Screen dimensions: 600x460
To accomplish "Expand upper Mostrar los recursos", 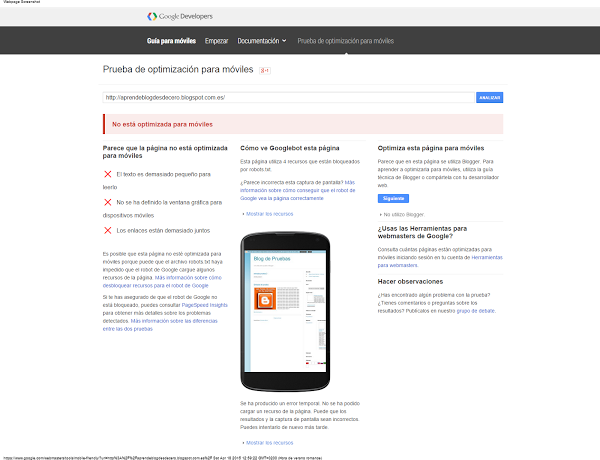I will click(x=269, y=214).
